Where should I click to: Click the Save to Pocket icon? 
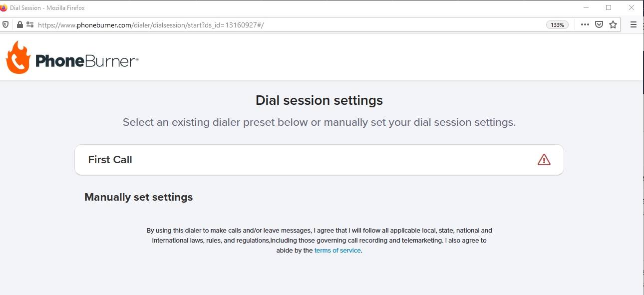599,24
